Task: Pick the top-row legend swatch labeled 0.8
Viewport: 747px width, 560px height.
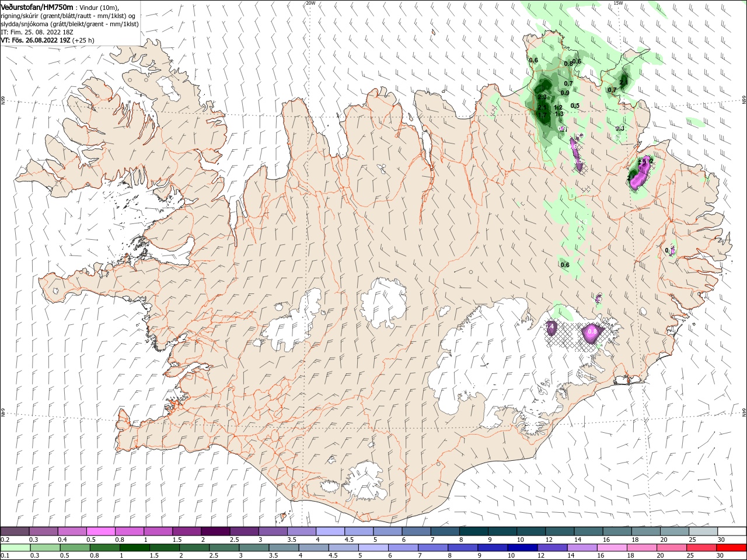Action: [x=130, y=531]
